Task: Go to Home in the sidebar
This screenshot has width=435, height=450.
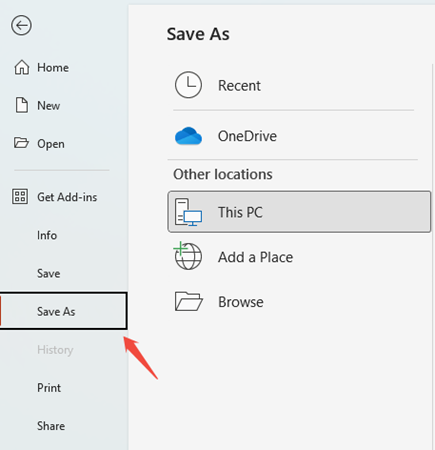Action: point(53,68)
